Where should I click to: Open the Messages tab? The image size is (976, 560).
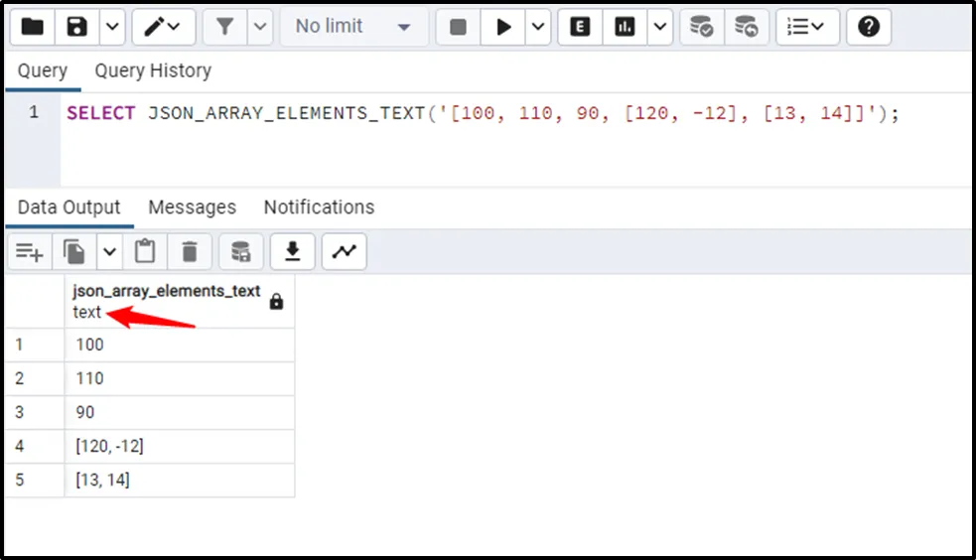tap(192, 207)
